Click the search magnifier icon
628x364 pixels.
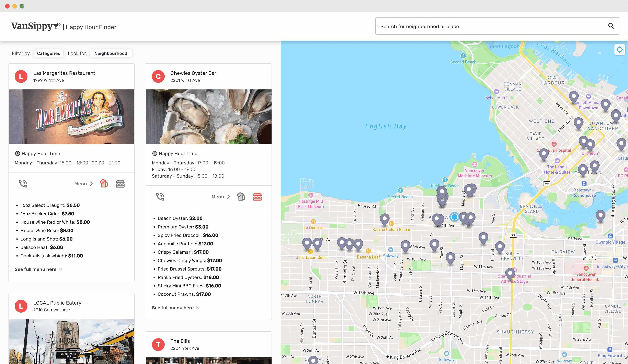[x=611, y=26]
